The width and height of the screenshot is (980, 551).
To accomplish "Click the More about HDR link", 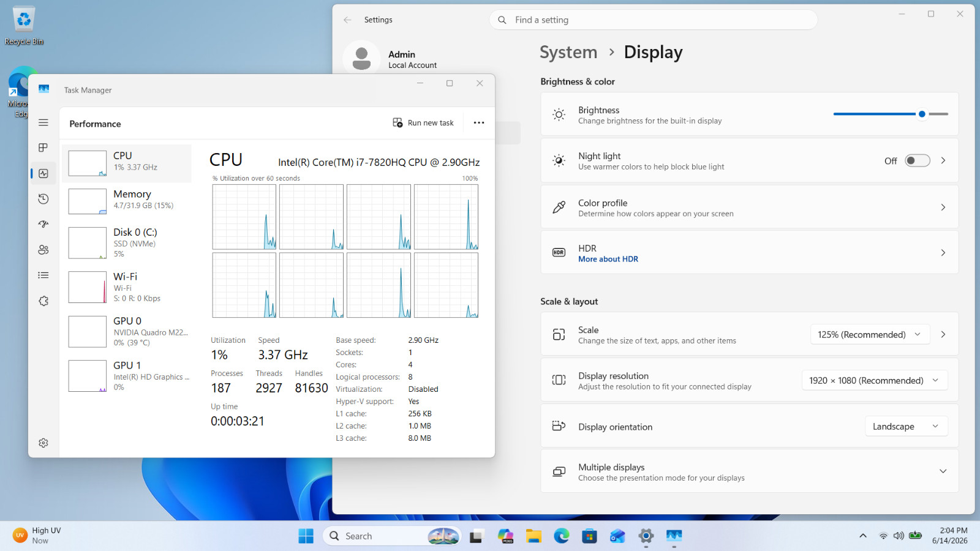I will (x=608, y=259).
